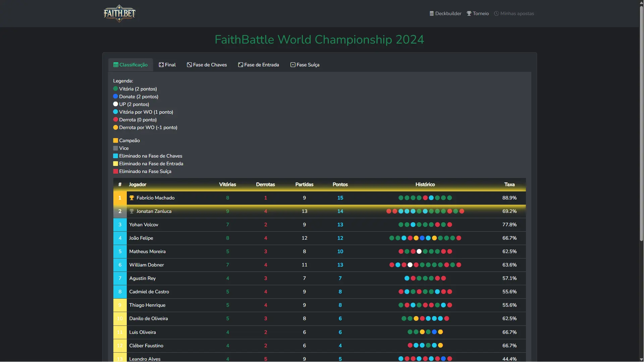Click the gold trophy beside Fabrício Machado
644x362 pixels.
[x=132, y=198]
